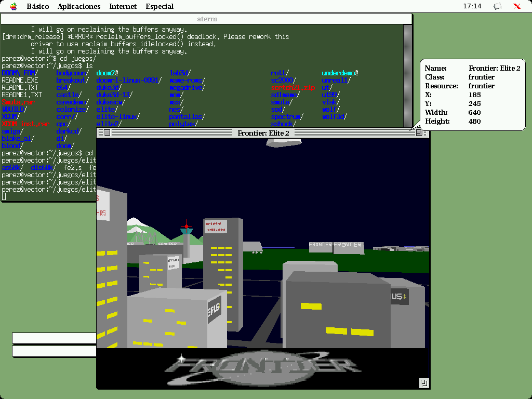Click the striped leftmost button on the Frontier title bar
Viewport: 532px width, 399px height.
pos(100,132)
